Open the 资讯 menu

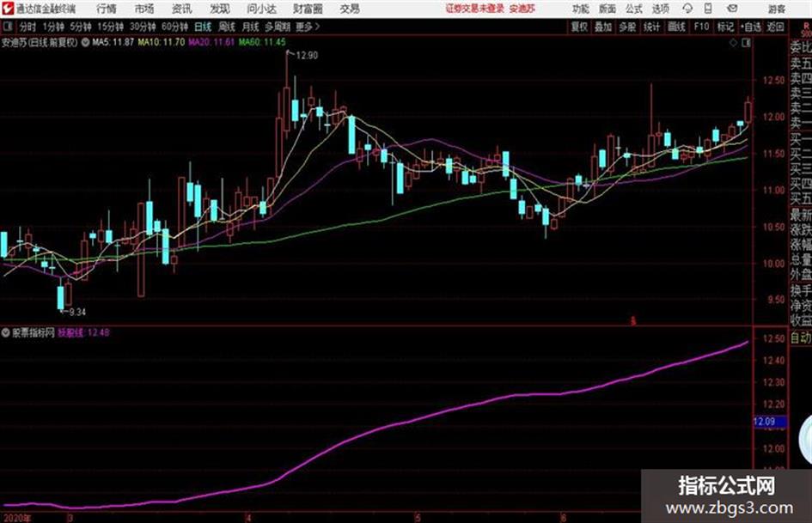[x=182, y=9]
